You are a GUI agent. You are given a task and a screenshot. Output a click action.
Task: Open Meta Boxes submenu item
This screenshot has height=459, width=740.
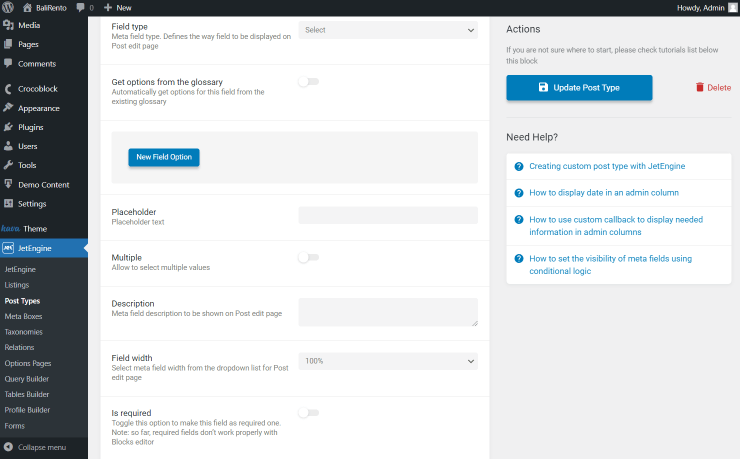(x=23, y=317)
